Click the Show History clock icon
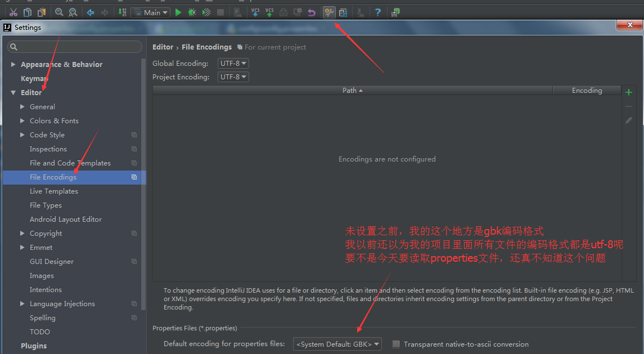The width and height of the screenshot is (644, 354). (298, 12)
